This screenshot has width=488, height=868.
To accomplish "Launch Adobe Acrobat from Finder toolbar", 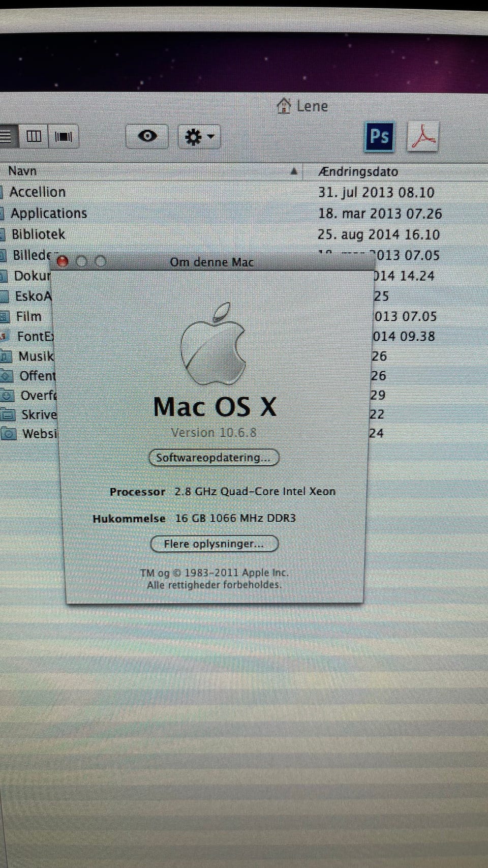I will click(x=423, y=136).
